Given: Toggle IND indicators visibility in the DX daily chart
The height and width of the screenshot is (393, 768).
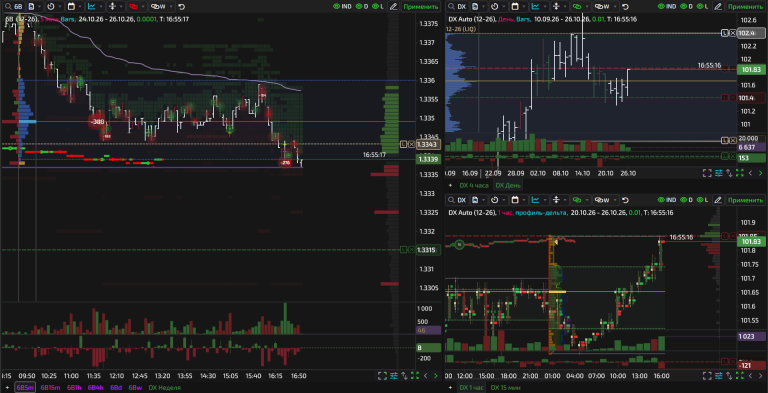Looking at the screenshot, I should click(668, 6).
